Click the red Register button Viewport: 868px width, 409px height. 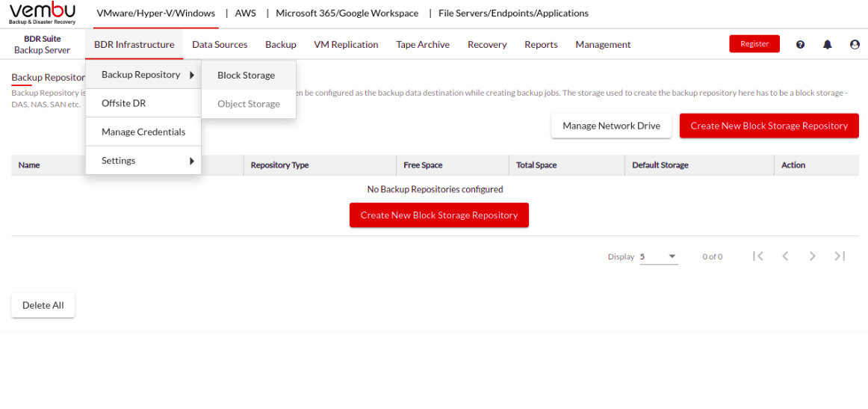click(754, 44)
